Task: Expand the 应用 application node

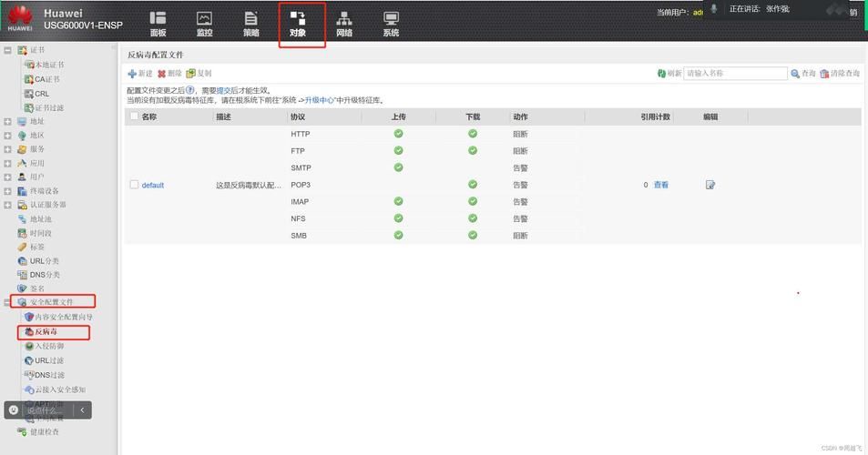Action: click(x=7, y=163)
